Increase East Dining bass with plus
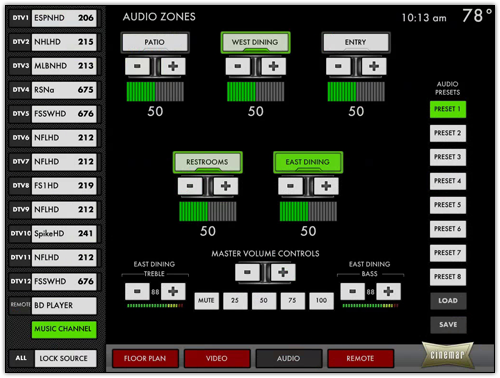The image size is (500, 378). [x=388, y=291]
